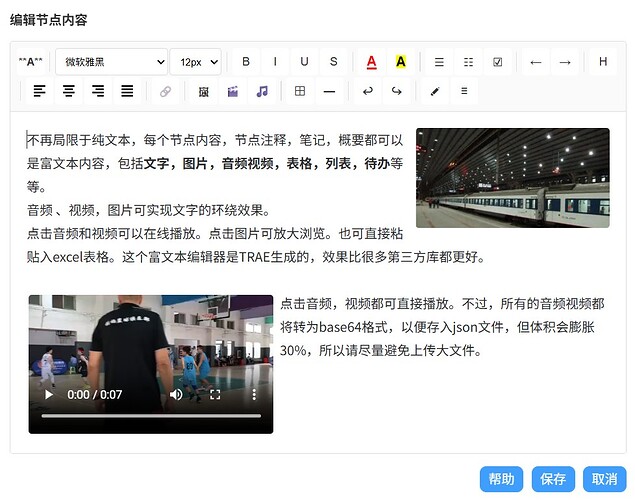Open the heading H menu

click(x=603, y=62)
